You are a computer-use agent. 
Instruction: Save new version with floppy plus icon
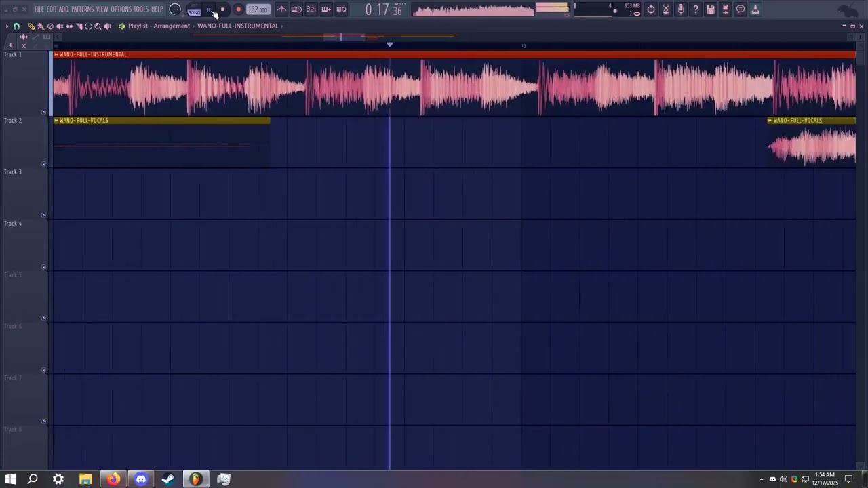[726, 9]
